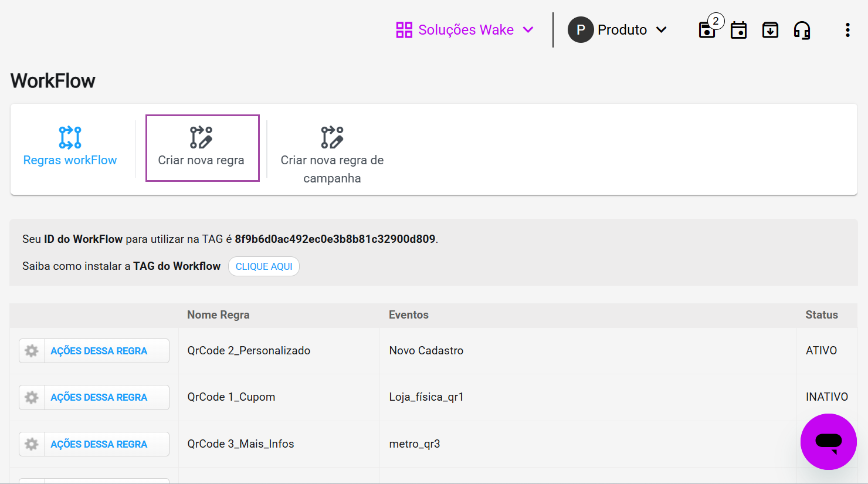This screenshot has height=484, width=868.
Task: Click the Regras workFlow icon
Action: [70, 137]
